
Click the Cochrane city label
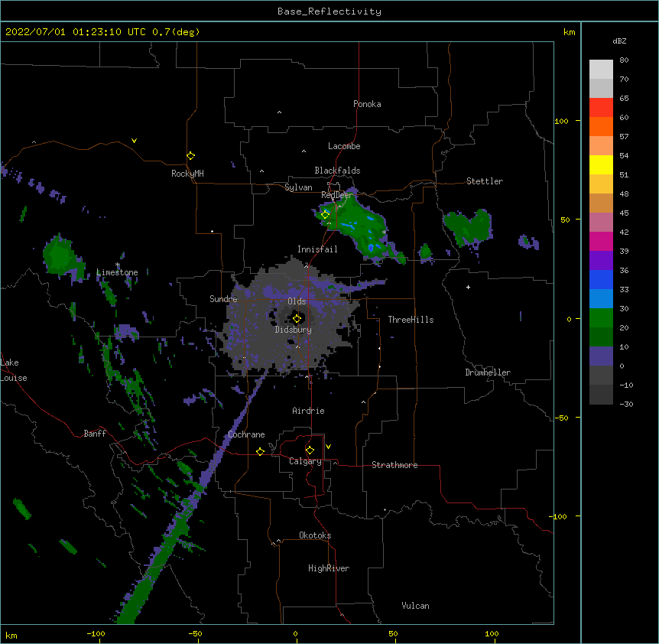[x=247, y=434]
